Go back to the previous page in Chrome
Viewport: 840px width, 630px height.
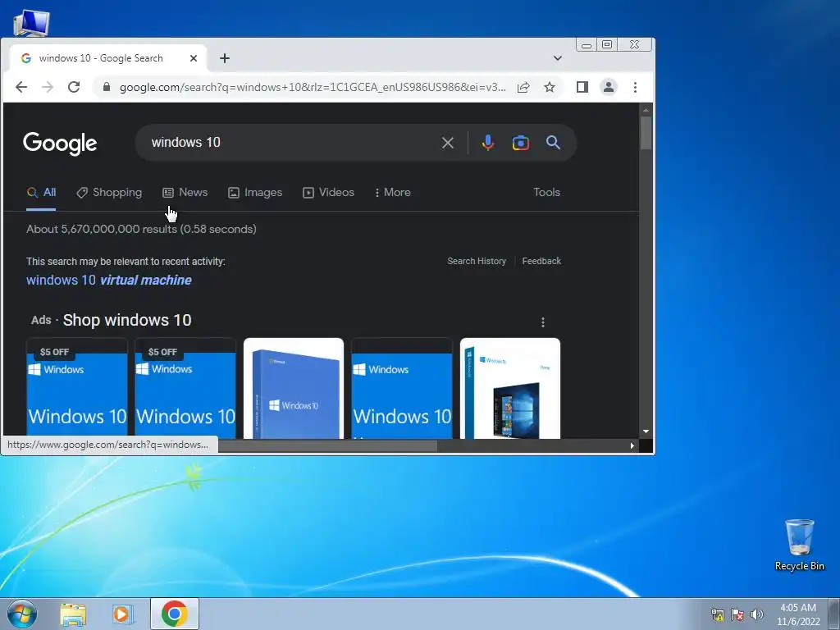pos(21,87)
